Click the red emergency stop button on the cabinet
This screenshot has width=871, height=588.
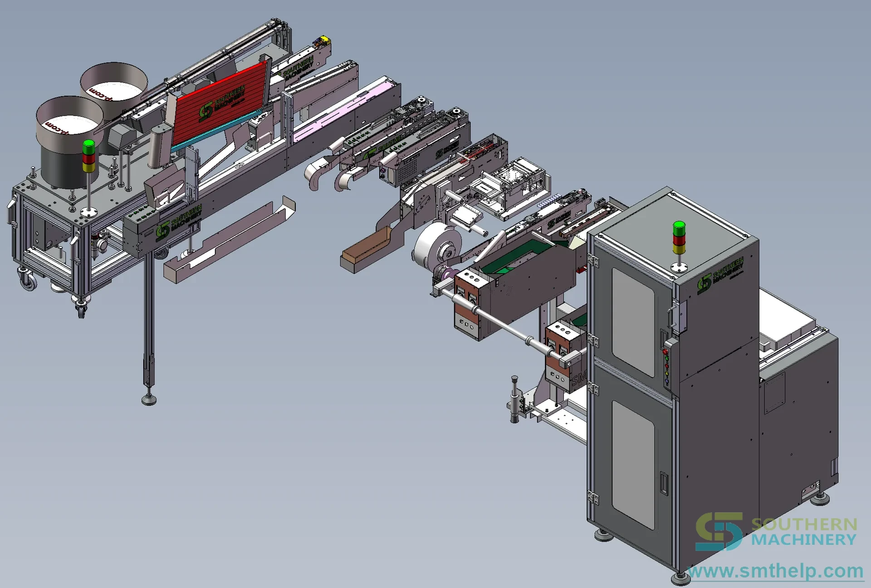point(665,352)
